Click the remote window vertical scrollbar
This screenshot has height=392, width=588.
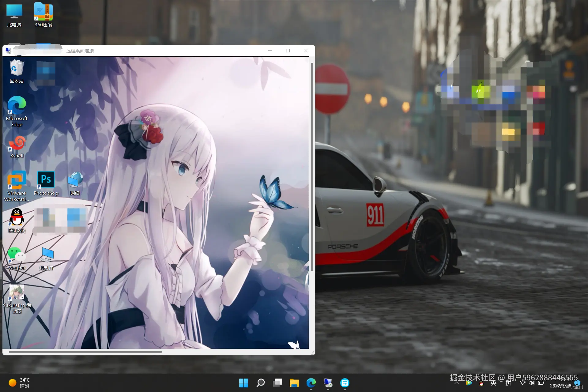[312, 167]
